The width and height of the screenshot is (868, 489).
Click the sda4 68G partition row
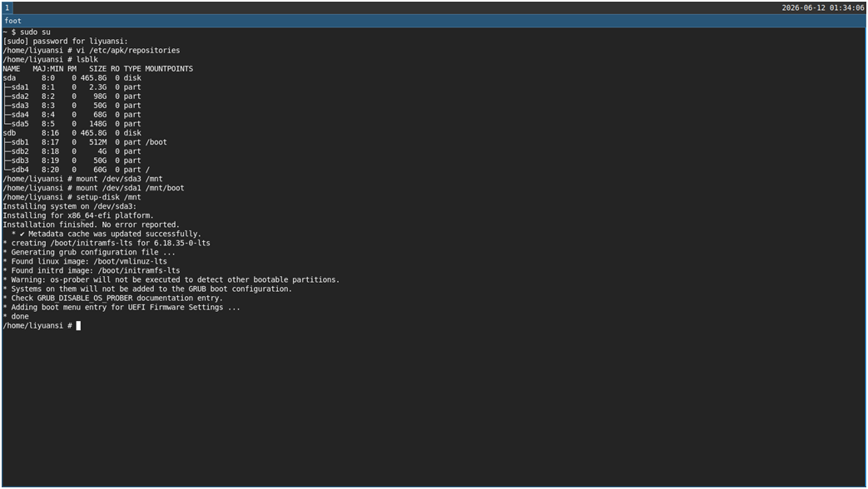click(x=72, y=115)
